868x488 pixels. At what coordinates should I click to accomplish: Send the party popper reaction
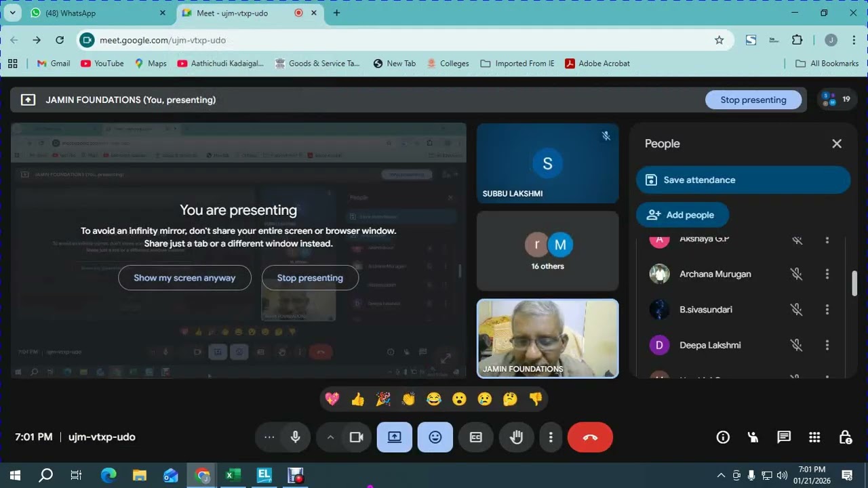point(383,399)
